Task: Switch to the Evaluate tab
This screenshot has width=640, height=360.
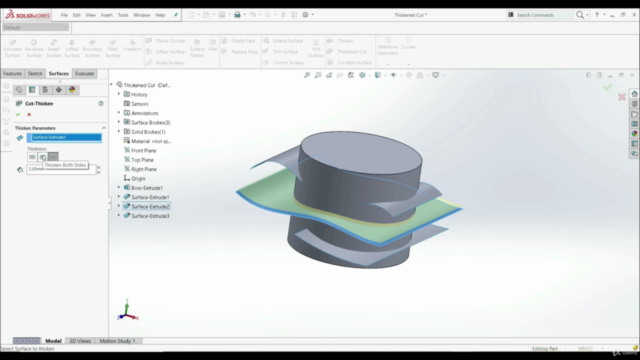Action: point(84,74)
